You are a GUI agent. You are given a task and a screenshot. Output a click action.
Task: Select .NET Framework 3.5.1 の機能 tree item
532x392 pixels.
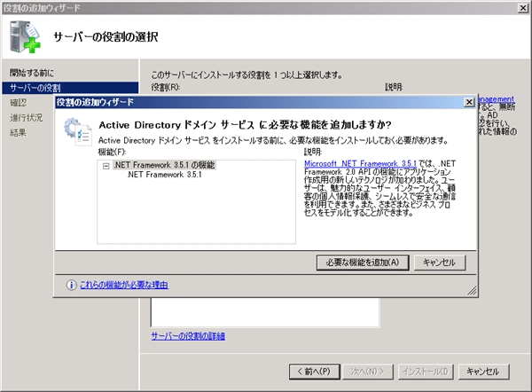point(164,165)
